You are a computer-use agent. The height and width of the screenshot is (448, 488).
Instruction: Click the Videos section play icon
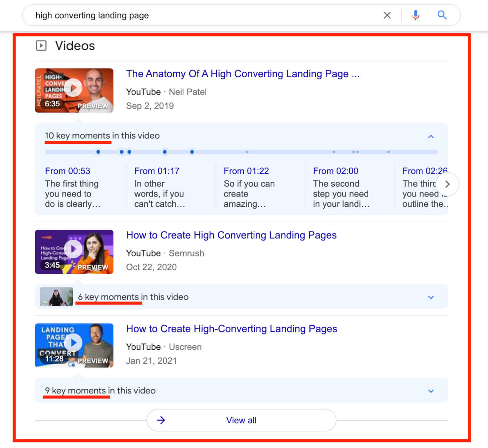point(41,46)
